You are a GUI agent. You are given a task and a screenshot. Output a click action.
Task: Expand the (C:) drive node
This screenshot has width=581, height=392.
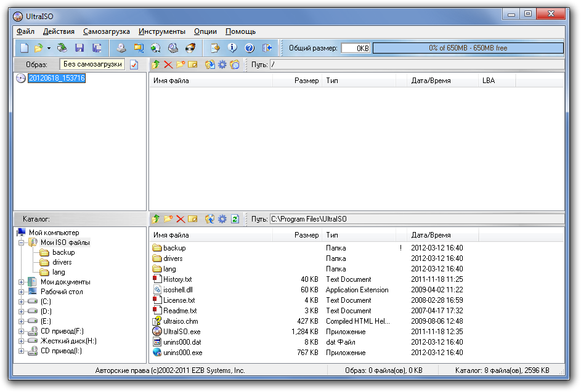coord(22,302)
